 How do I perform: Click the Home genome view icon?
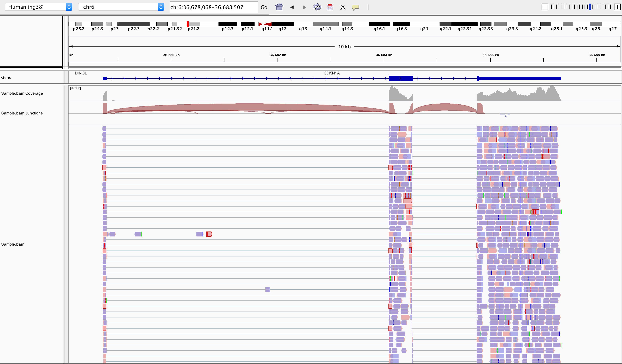click(279, 7)
